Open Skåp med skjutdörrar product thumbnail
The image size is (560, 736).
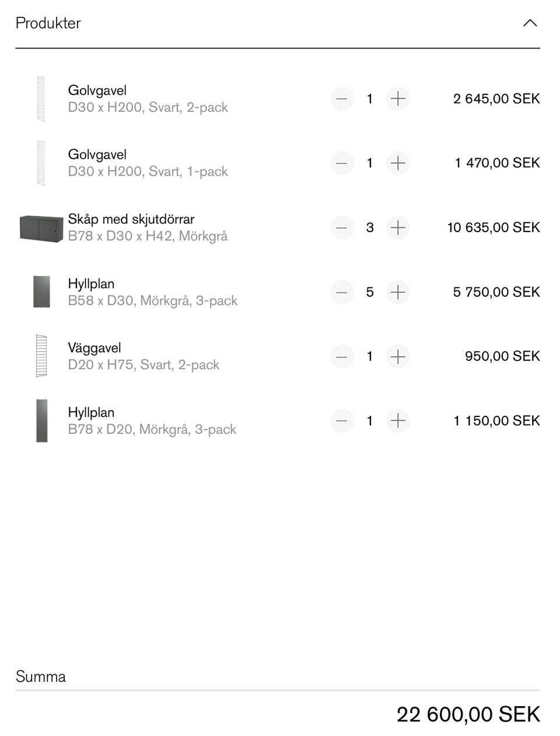(x=41, y=228)
